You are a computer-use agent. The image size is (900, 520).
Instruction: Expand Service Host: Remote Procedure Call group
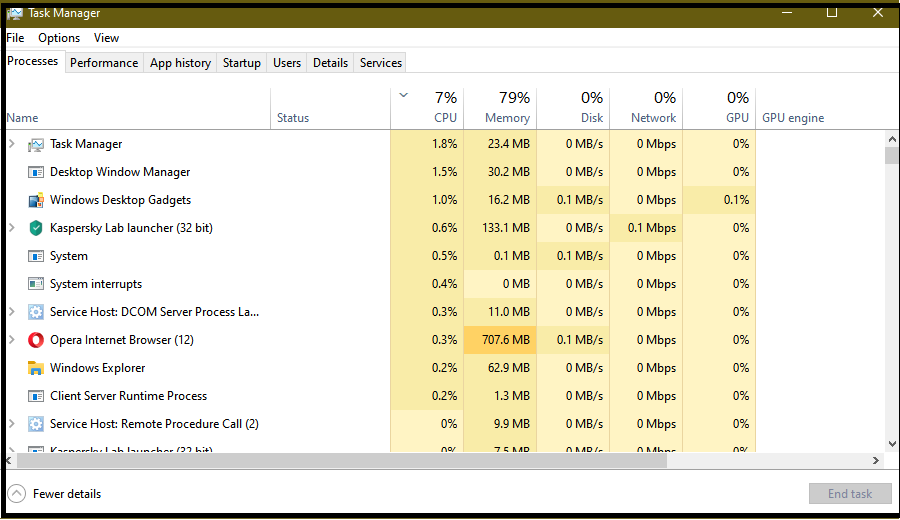(12, 424)
